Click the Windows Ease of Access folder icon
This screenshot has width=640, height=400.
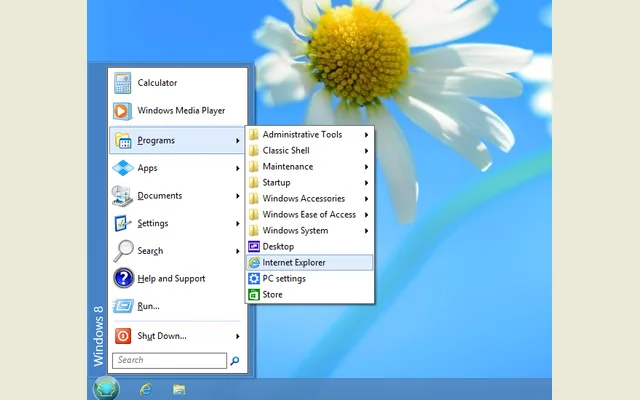point(253,214)
